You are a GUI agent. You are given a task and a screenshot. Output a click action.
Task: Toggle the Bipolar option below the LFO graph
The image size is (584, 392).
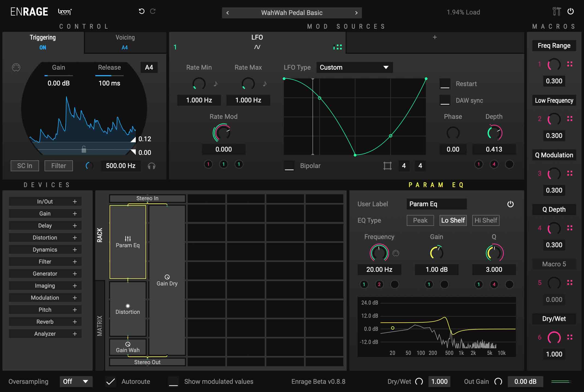coord(289,166)
